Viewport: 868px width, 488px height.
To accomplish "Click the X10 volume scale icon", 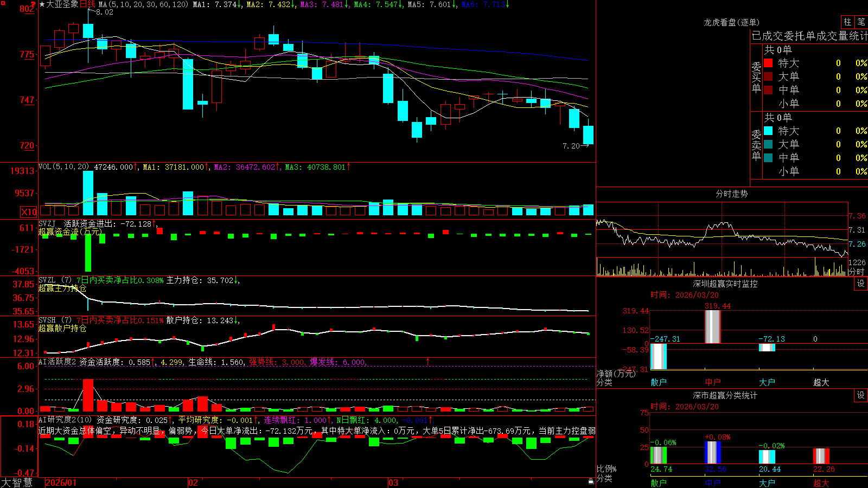I will click(x=29, y=212).
